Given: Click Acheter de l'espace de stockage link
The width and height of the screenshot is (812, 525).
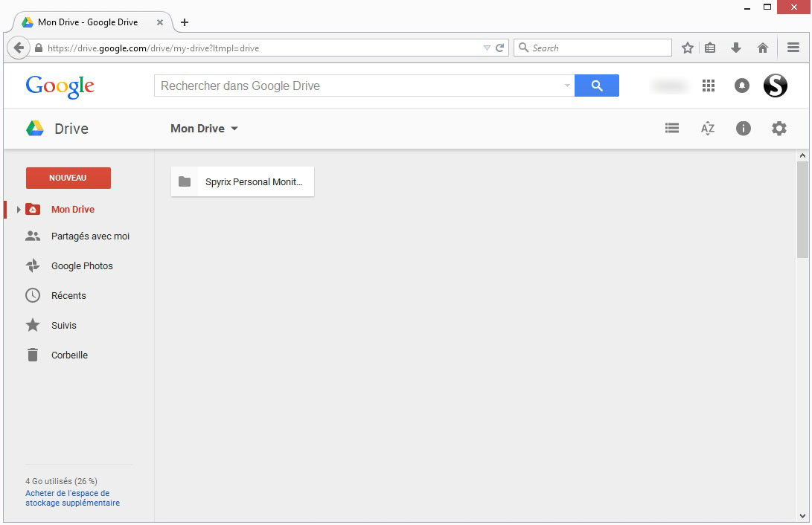Looking at the screenshot, I should 72,498.
